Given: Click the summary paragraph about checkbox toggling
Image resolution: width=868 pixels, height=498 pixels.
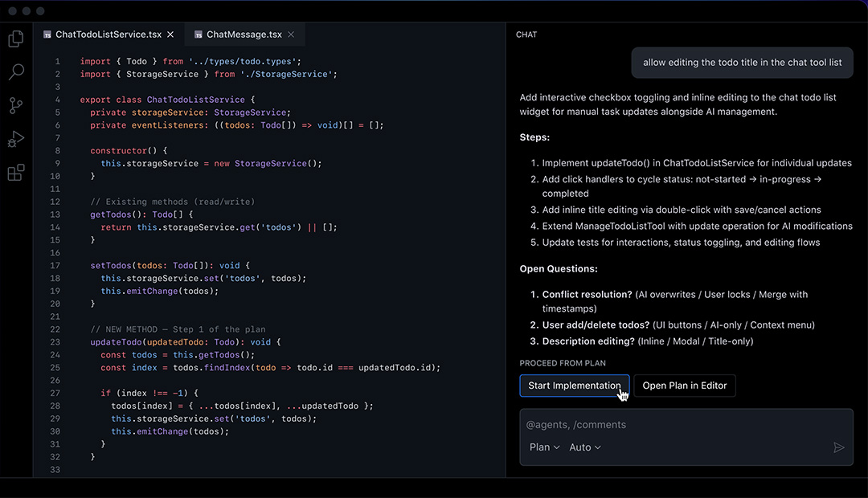Looking at the screenshot, I should point(678,104).
